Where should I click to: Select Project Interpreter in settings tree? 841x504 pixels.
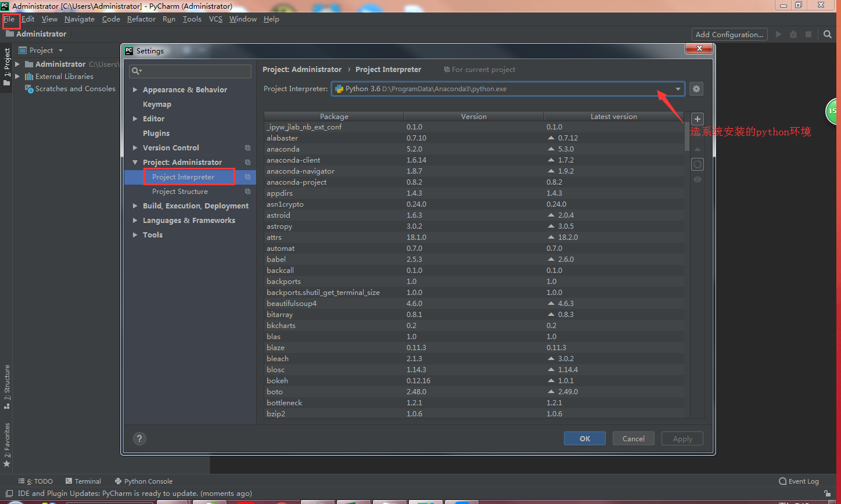click(183, 177)
